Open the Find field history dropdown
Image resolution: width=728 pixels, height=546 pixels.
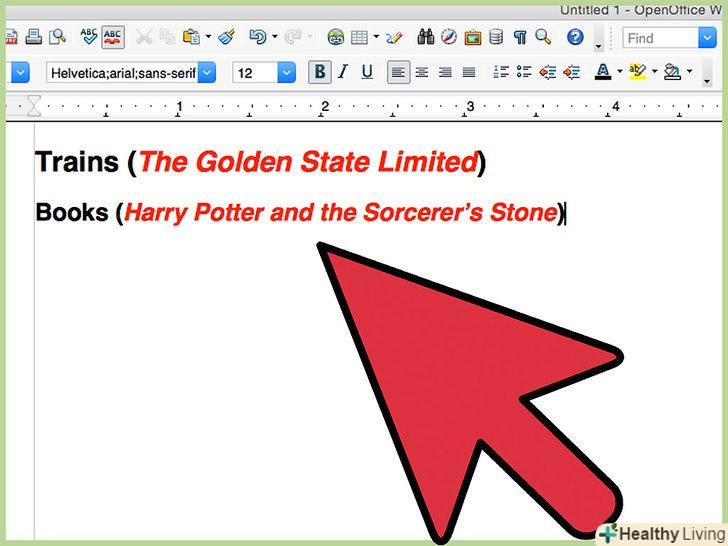click(x=707, y=38)
